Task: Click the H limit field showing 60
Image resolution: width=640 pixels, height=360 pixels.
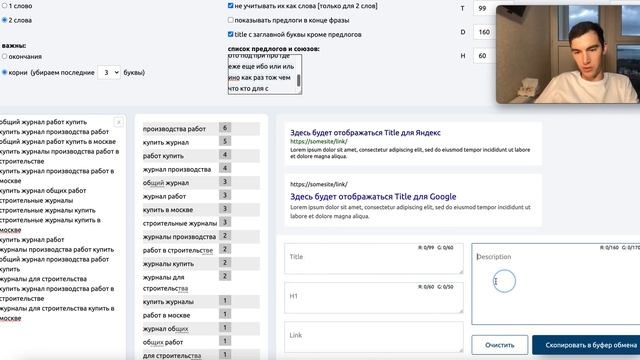Action: pyautogui.click(x=484, y=56)
